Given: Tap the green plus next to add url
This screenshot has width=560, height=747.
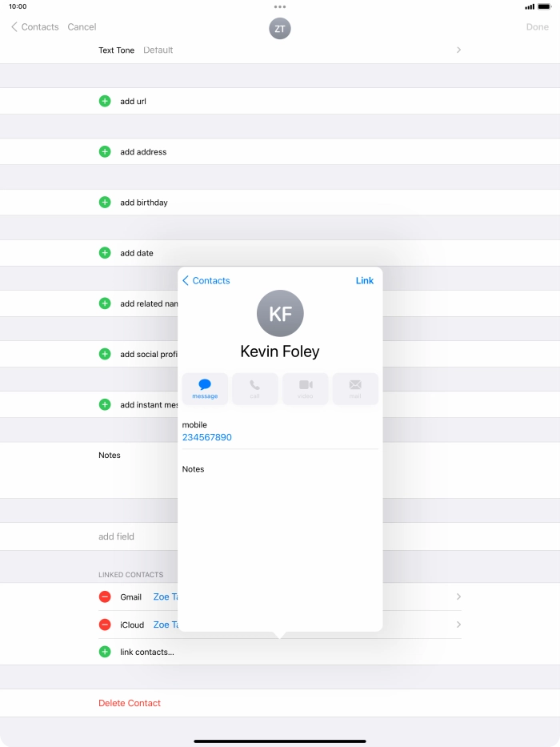Looking at the screenshot, I should click(105, 101).
